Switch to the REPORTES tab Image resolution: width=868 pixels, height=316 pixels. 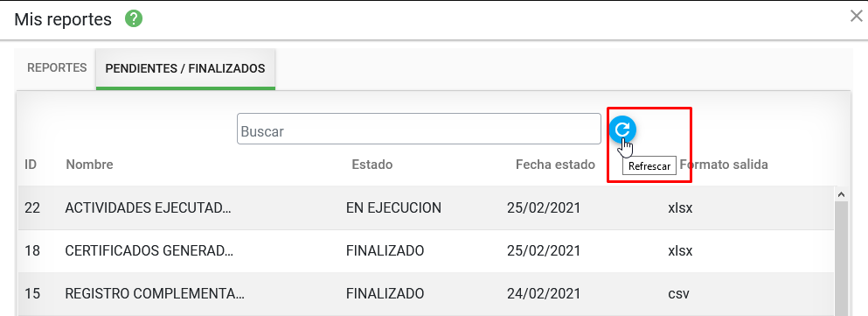coord(57,68)
